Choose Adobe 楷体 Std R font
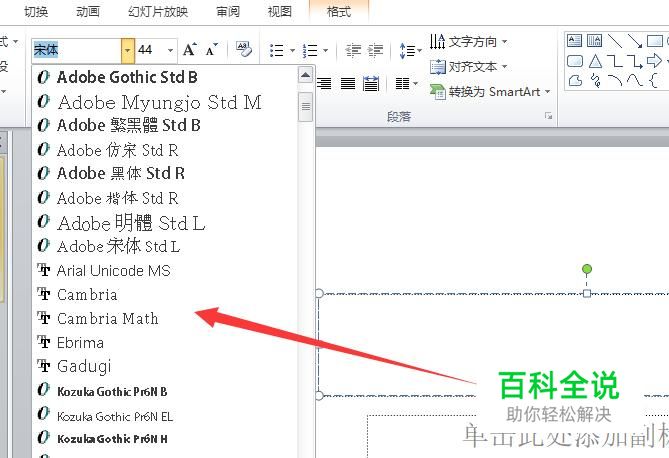Image resolution: width=669 pixels, height=458 pixels. pyautogui.click(x=165, y=198)
